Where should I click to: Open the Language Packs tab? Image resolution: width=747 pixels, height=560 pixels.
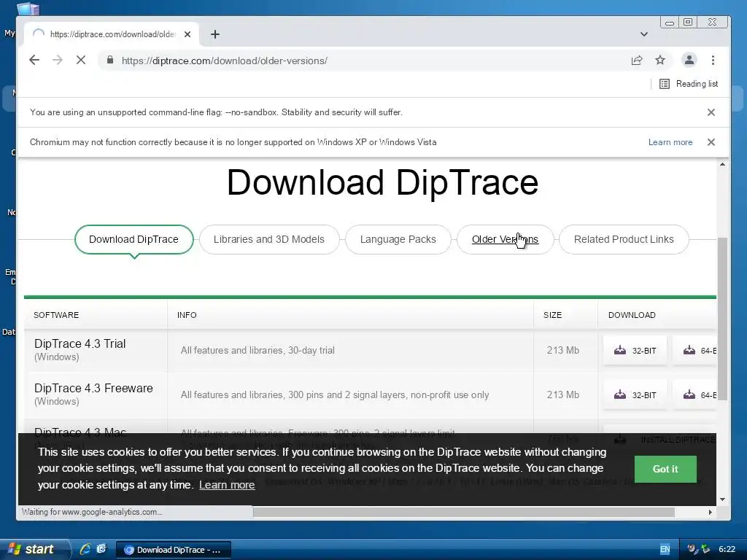pos(398,239)
